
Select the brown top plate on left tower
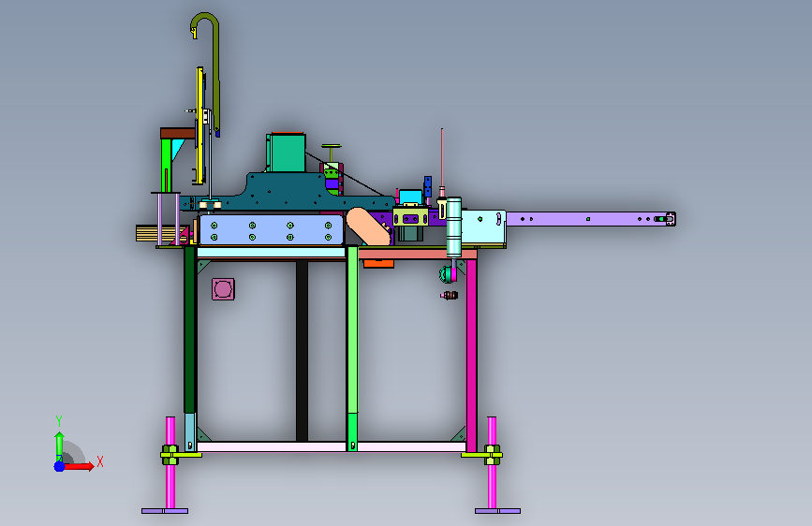click(x=178, y=134)
